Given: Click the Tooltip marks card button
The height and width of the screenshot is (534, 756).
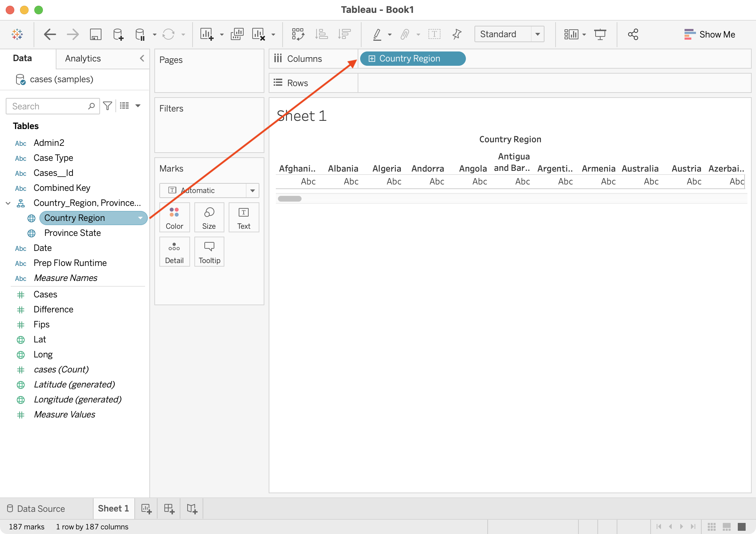Looking at the screenshot, I should (209, 252).
